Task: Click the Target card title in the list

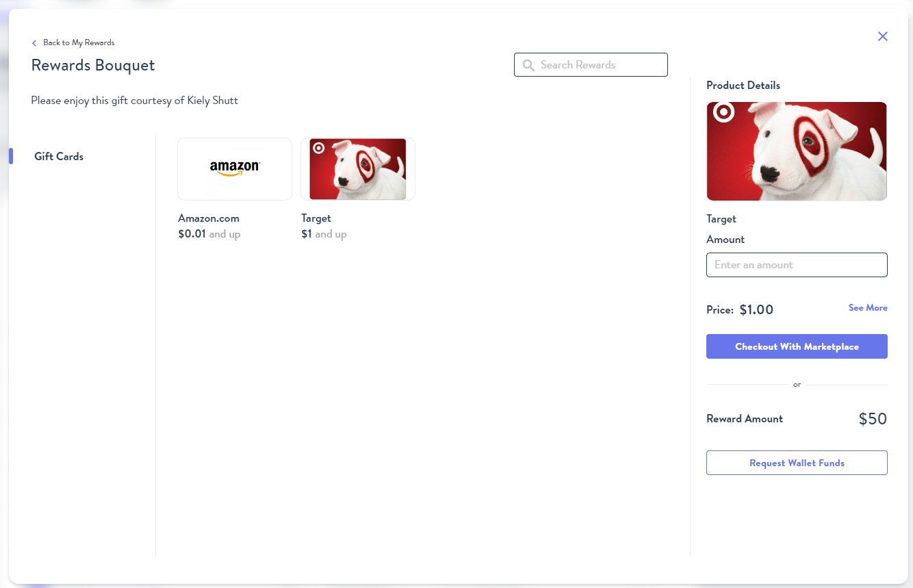Action: click(316, 218)
